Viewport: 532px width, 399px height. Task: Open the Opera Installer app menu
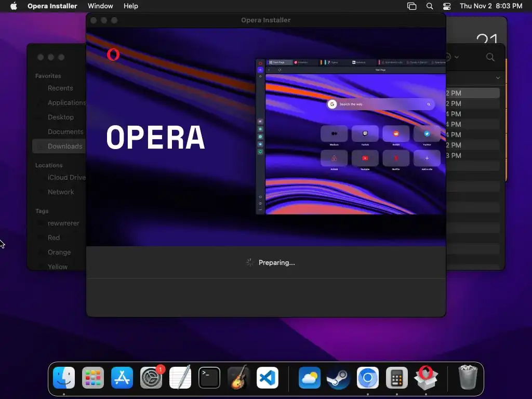[x=52, y=6]
